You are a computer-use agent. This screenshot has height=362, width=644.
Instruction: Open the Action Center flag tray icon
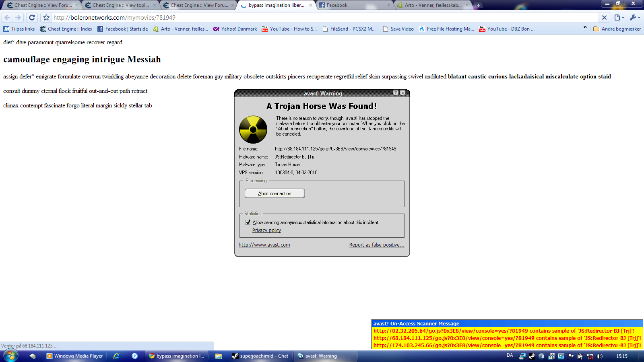570,356
